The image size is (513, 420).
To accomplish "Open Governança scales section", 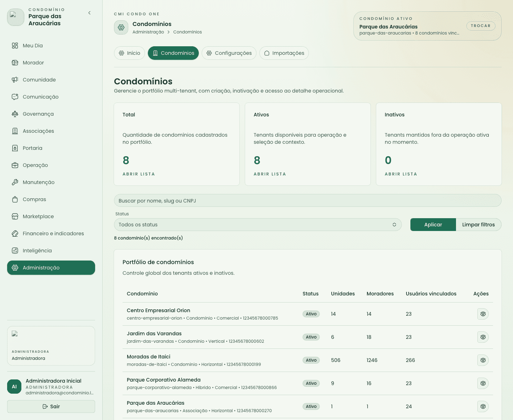I will coord(51,114).
